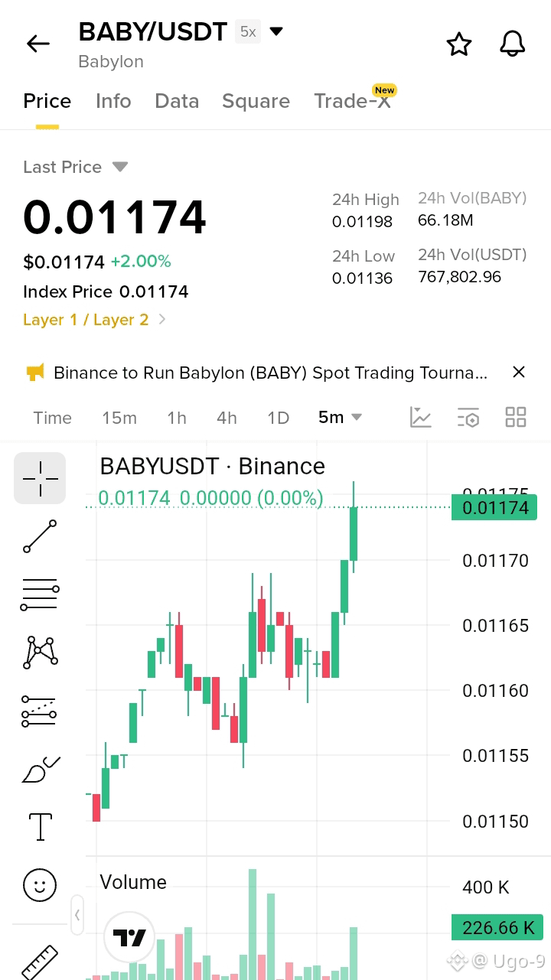The height and width of the screenshot is (980, 551).
Task: Open the Layer 1 / Layer 2 category link
Action: coord(94,320)
